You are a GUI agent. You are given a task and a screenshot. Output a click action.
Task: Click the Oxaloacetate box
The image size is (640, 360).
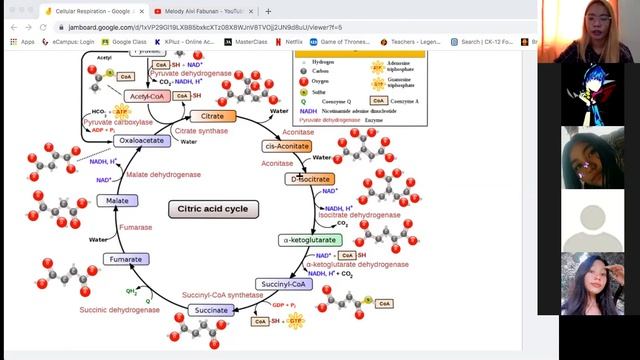point(141,141)
